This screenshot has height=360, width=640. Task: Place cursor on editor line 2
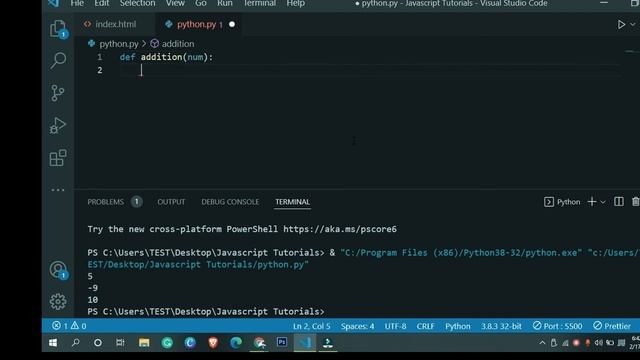[369, 70]
